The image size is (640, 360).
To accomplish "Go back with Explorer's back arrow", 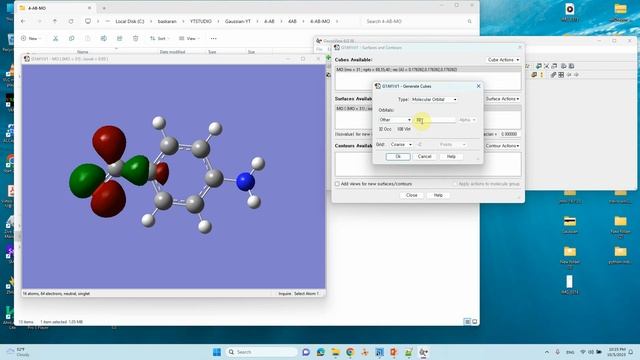I will pos(23,21).
